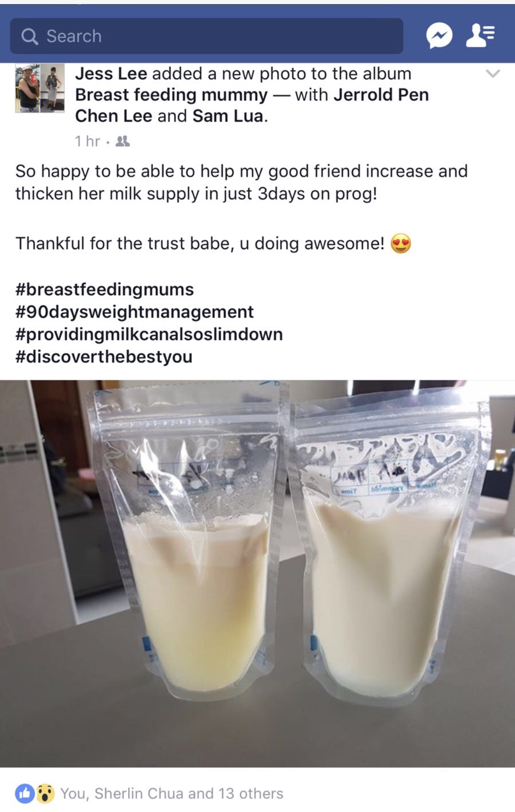Open Sam Lua's tagged profile

tap(228, 116)
